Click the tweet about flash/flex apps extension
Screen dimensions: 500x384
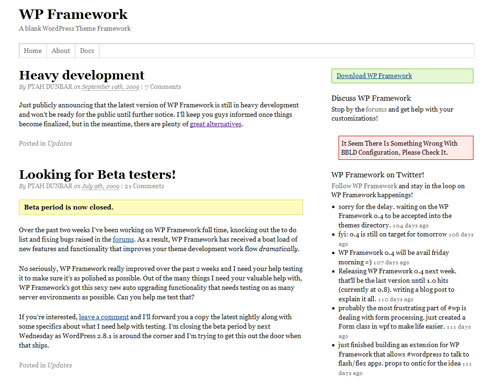[405, 359]
